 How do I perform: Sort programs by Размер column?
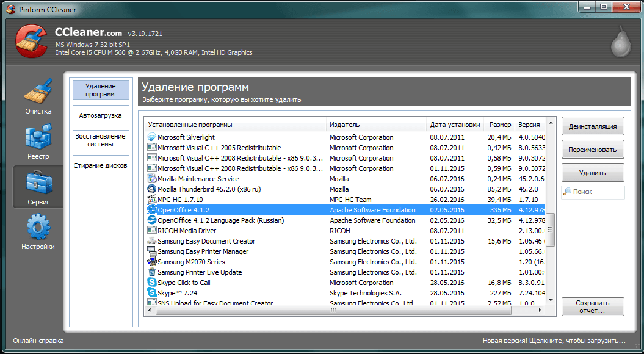(x=499, y=125)
